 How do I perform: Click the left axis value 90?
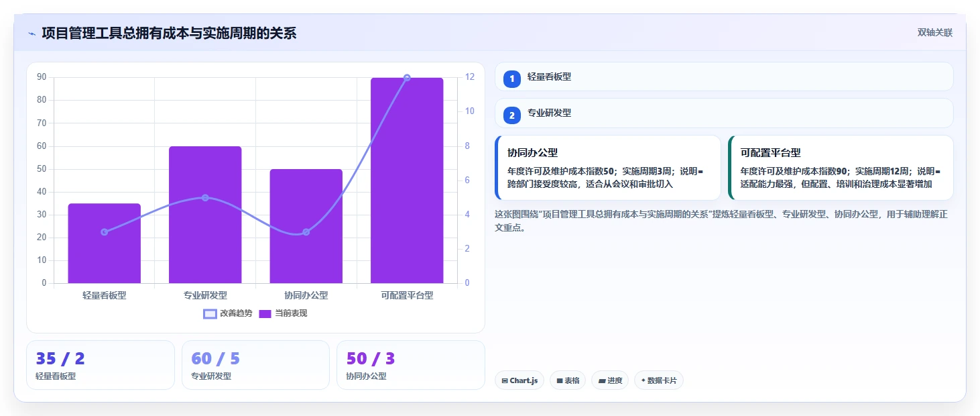click(42, 77)
